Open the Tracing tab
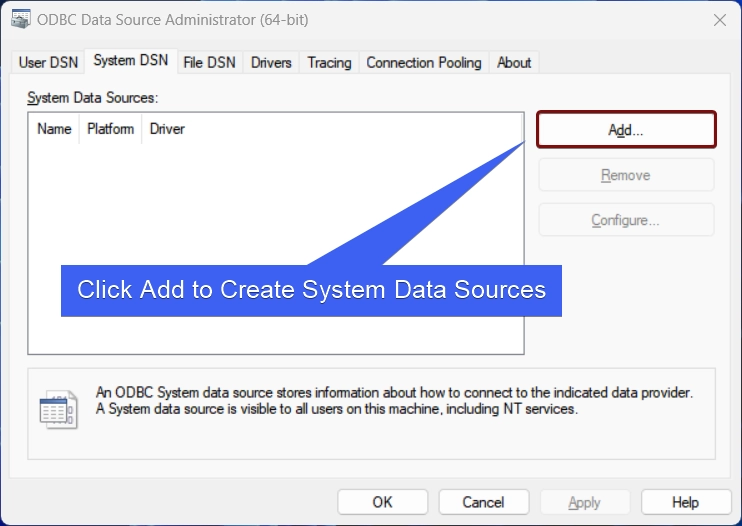The height and width of the screenshot is (526, 742). tap(329, 62)
